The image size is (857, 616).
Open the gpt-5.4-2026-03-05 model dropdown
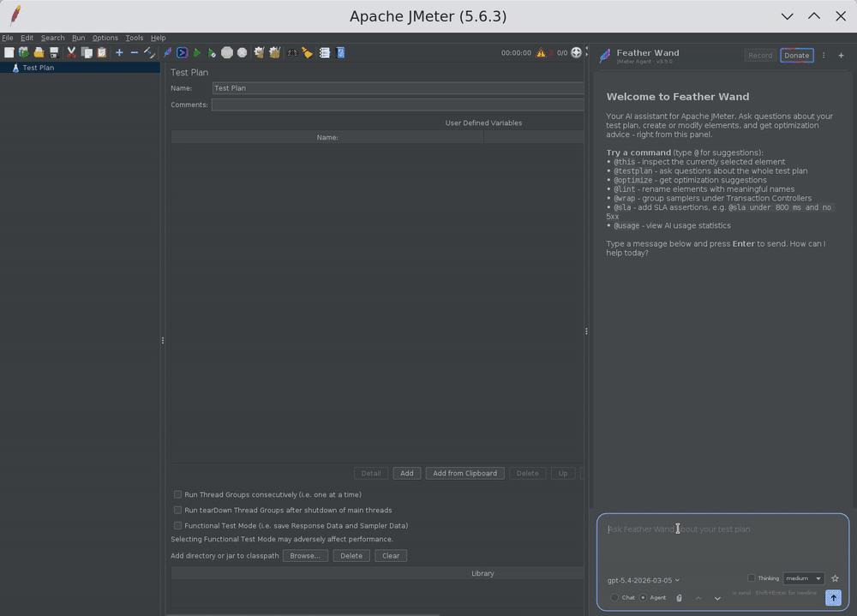(644, 580)
